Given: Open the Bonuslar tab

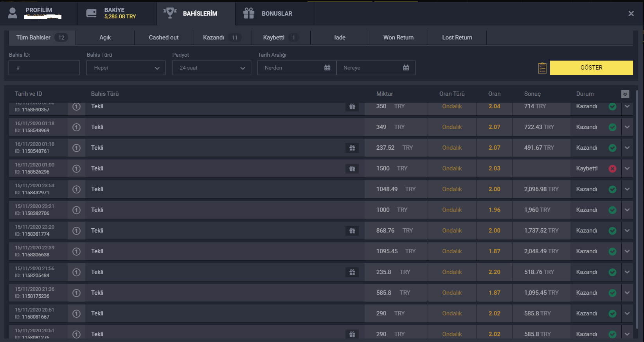Looking at the screenshot, I should tap(275, 13).
